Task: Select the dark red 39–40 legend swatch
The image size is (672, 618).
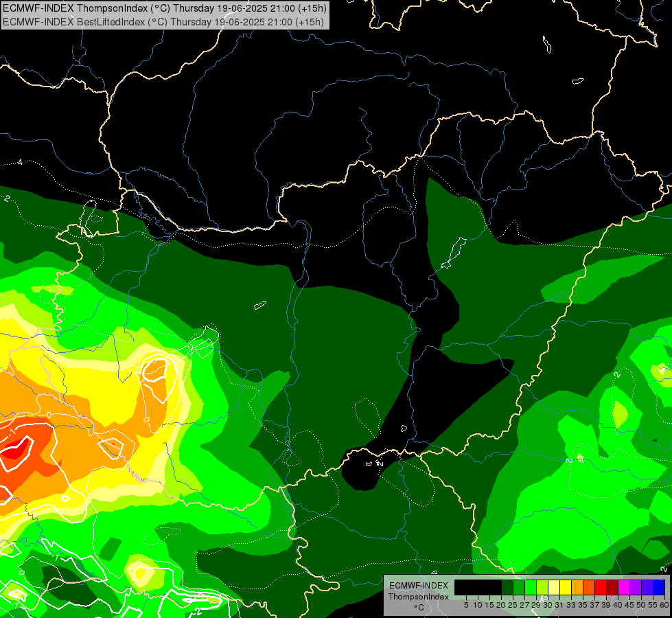Action: [x=612, y=587]
